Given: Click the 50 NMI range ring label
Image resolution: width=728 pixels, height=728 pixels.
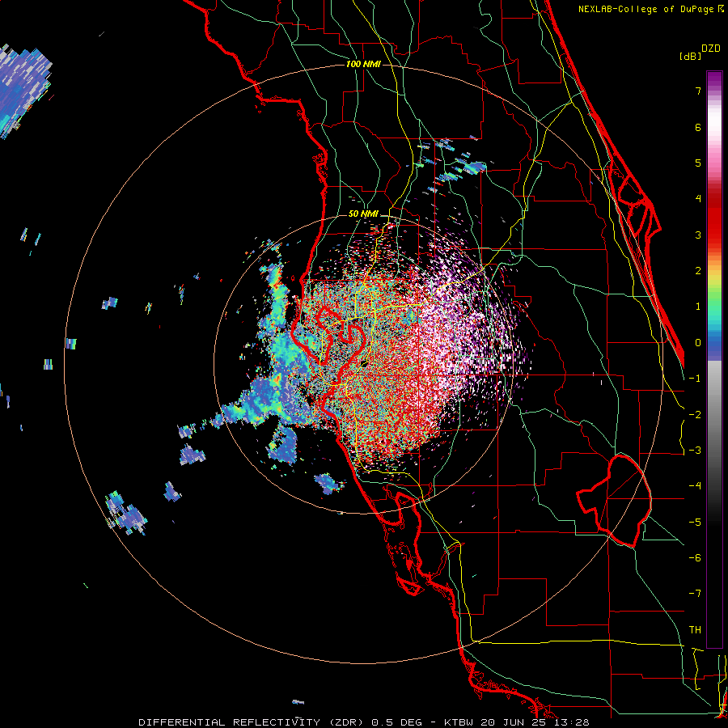Looking at the screenshot, I should 363,214.
